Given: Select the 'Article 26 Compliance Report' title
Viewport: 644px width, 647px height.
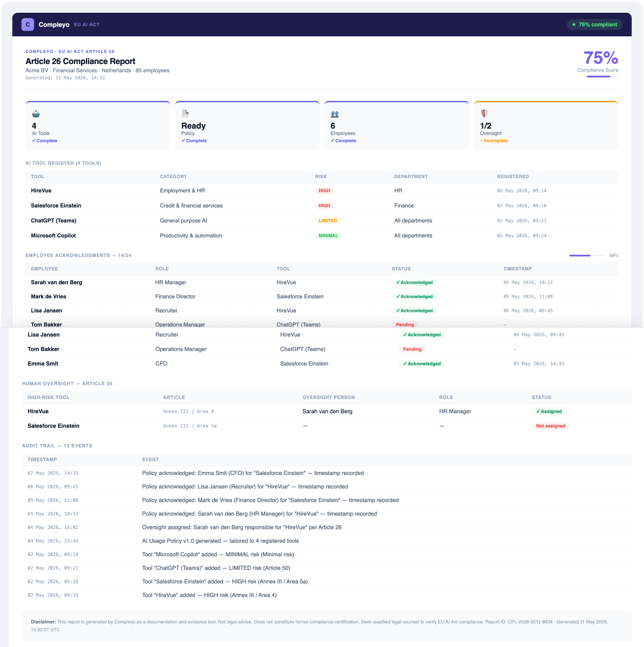Looking at the screenshot, I should click(80, 61).
